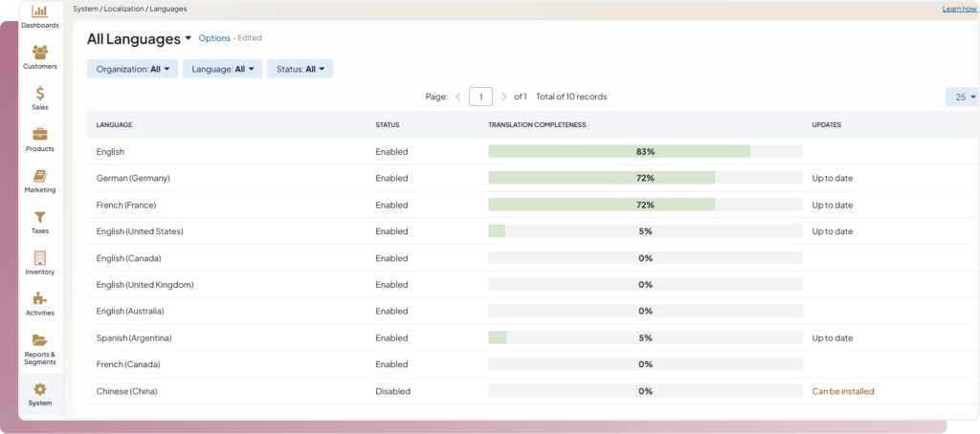Sort by the Language column header
Screen dimensions: 980x434
(x=114, y=124)
